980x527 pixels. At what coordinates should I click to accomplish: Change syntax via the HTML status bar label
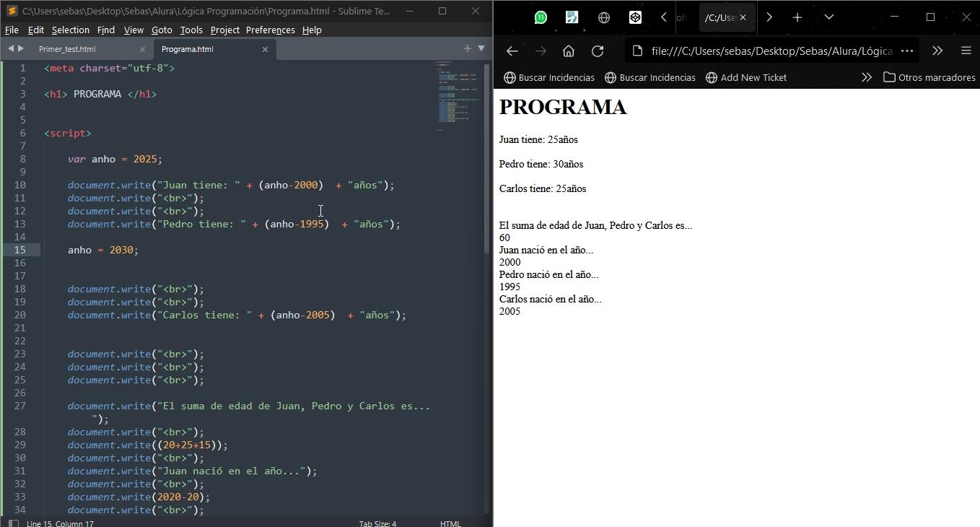450,523
